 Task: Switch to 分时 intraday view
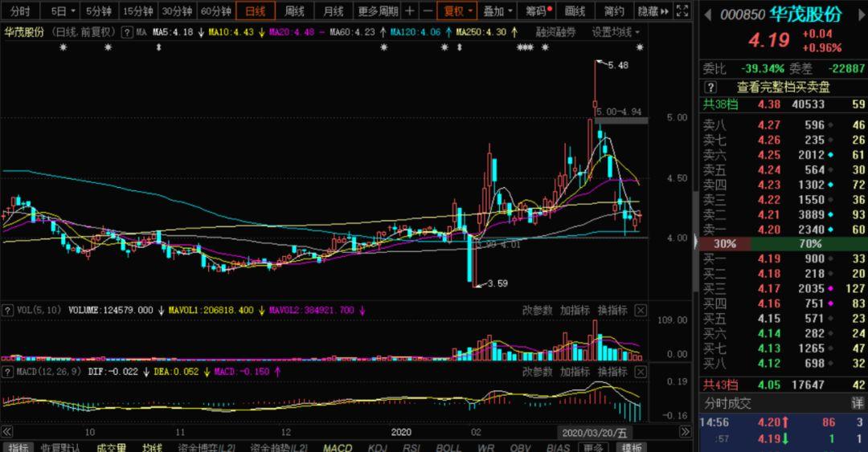click(21, 10)
